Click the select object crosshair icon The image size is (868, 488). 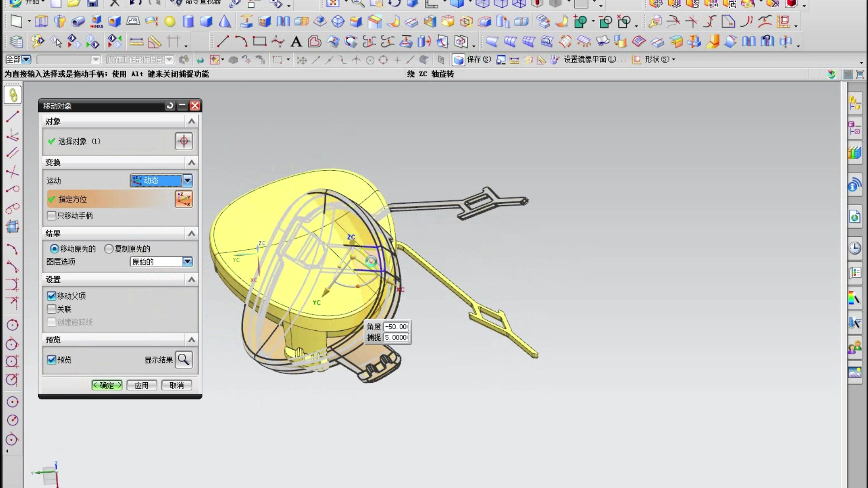(x=184, y=141)
